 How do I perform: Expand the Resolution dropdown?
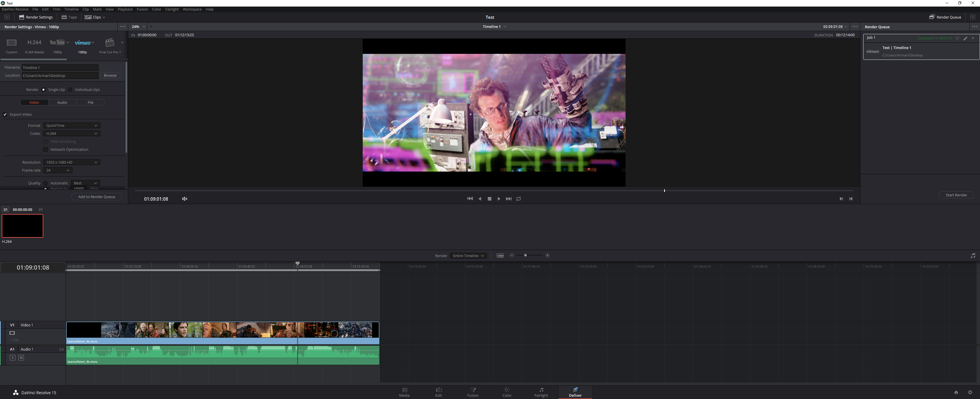pyautogui.click(x=72, y=162)
